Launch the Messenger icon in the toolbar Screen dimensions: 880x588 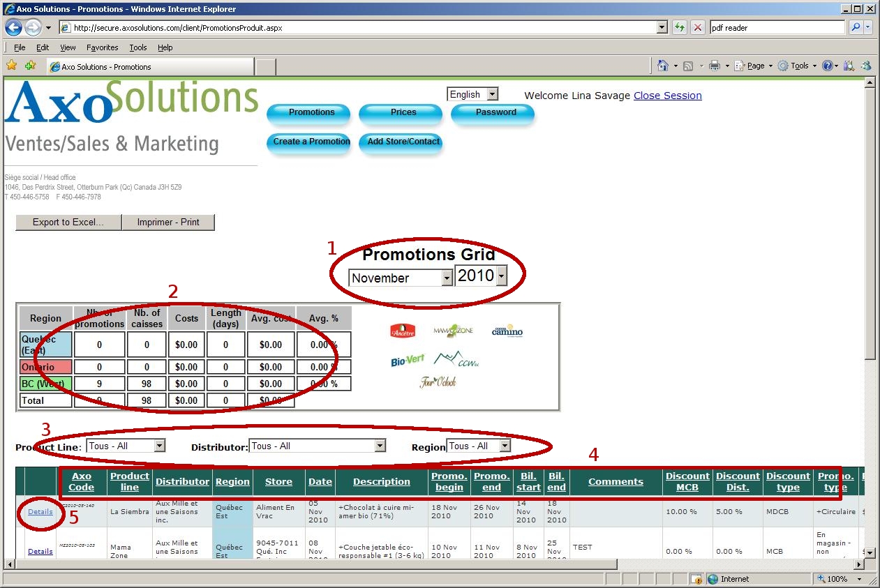866,66
